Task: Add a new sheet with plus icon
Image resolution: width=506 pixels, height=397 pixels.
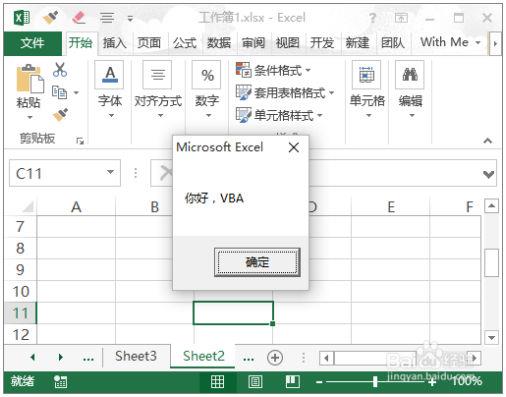Action: coord(275,358)
